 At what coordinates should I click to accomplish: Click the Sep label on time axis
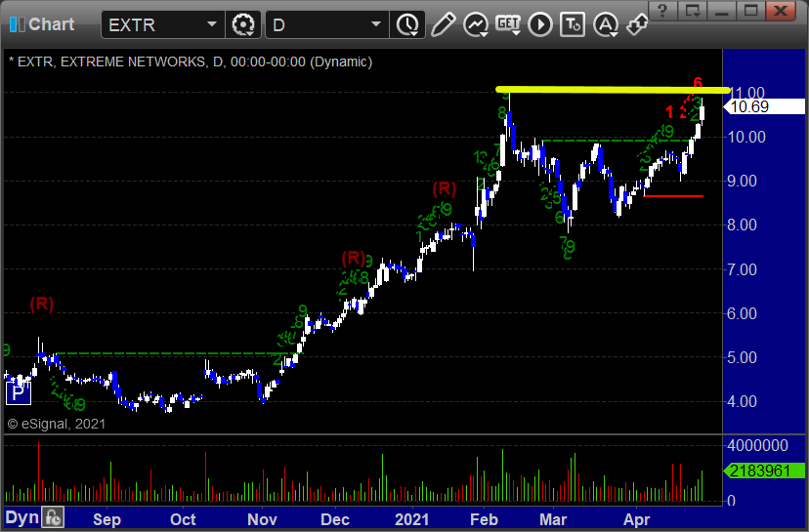tap(106, 519)
